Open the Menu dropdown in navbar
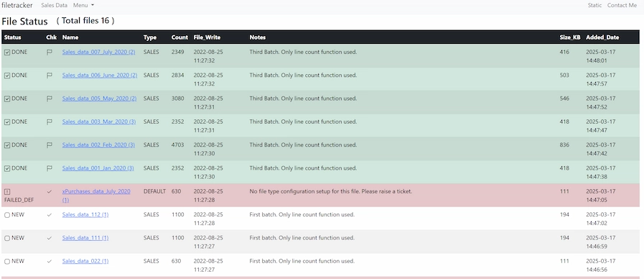 [x=83, y=5]
